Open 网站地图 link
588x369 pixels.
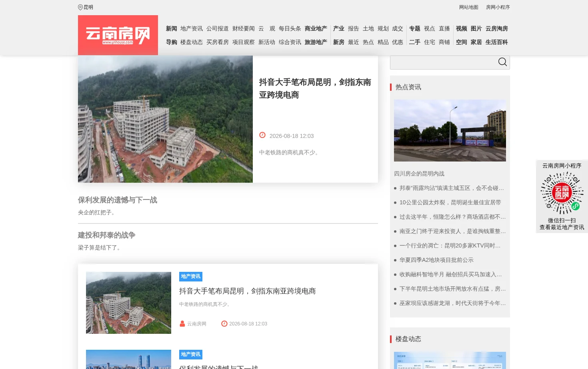[x=469, y=7]
